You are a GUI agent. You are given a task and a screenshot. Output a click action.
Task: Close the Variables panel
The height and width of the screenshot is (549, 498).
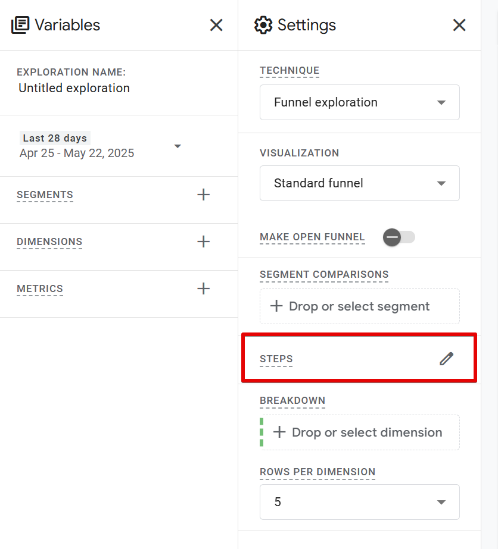pyautogui.click(x=216, y=25)
